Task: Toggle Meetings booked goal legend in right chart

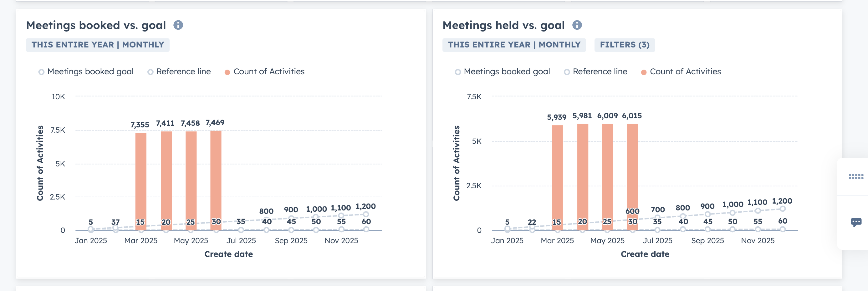Action: (503, 72)
